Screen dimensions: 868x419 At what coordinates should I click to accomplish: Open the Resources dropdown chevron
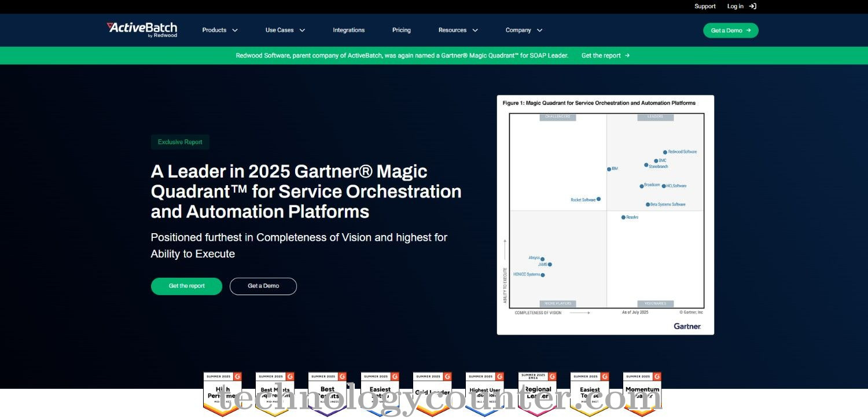pos(475,30)
